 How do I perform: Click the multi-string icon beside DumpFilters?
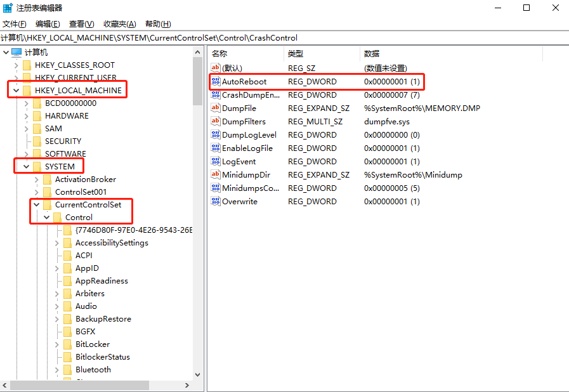click(x=215, y=121)
